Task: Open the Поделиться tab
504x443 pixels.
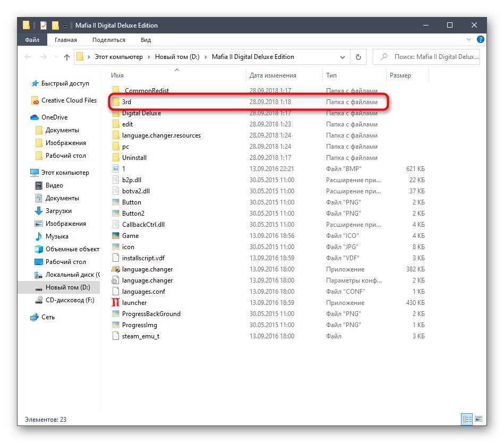Action: click(109, 40)
